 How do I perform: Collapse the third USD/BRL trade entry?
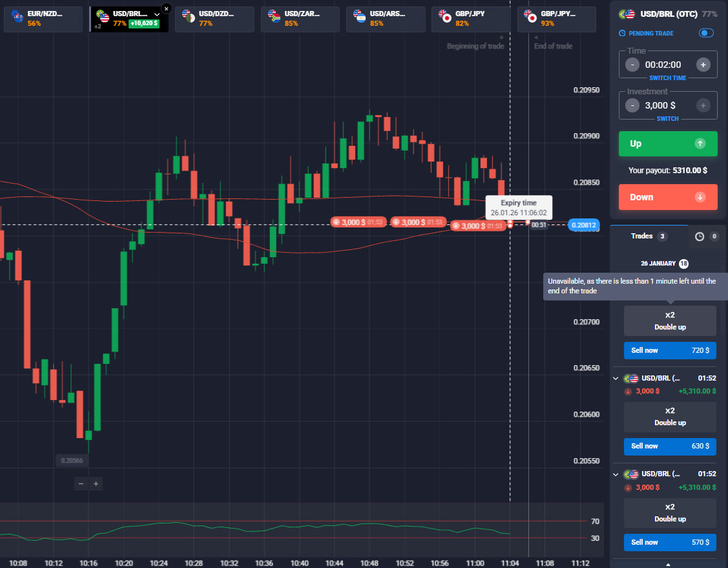click(x=616, y=474)
